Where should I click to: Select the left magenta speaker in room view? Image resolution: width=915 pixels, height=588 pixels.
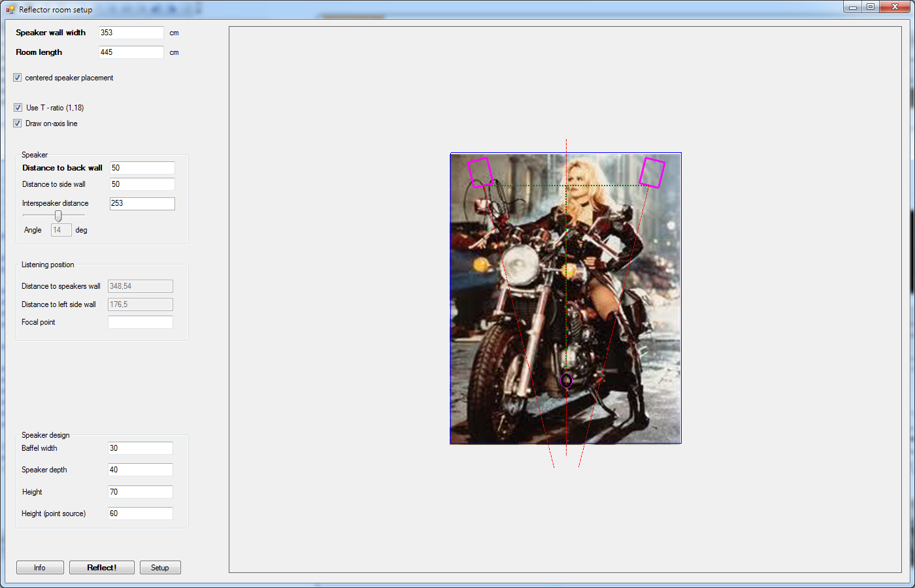pos(480,172)
